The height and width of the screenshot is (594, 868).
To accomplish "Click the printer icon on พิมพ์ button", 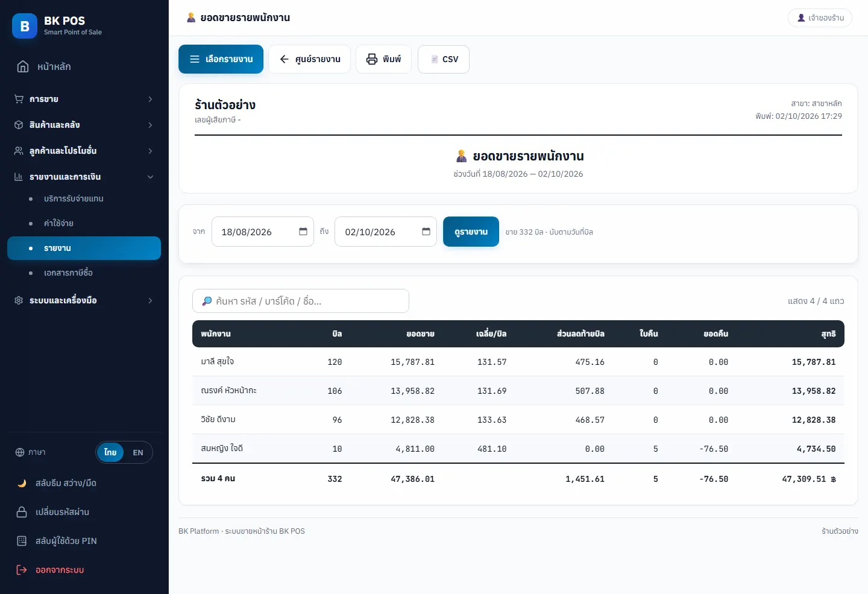I will 372,59.
